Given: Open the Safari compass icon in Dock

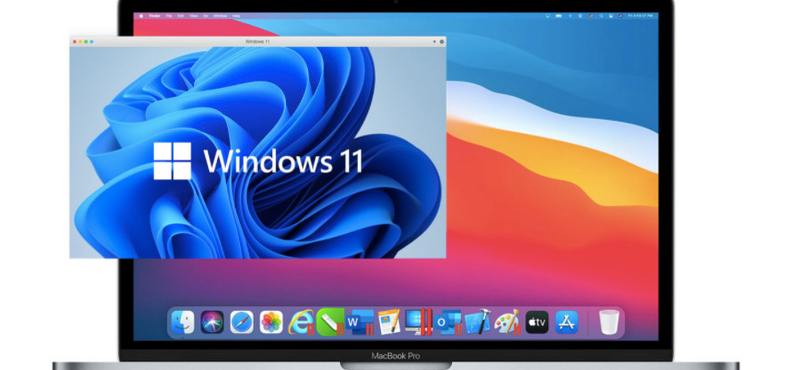Looking at the screenshot, I should (242, 322).
